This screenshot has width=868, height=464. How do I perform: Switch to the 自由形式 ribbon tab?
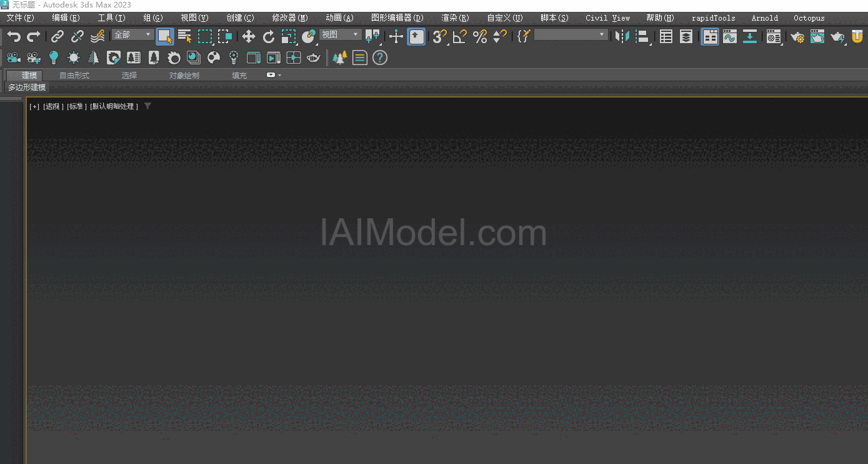tap(74, 75)
